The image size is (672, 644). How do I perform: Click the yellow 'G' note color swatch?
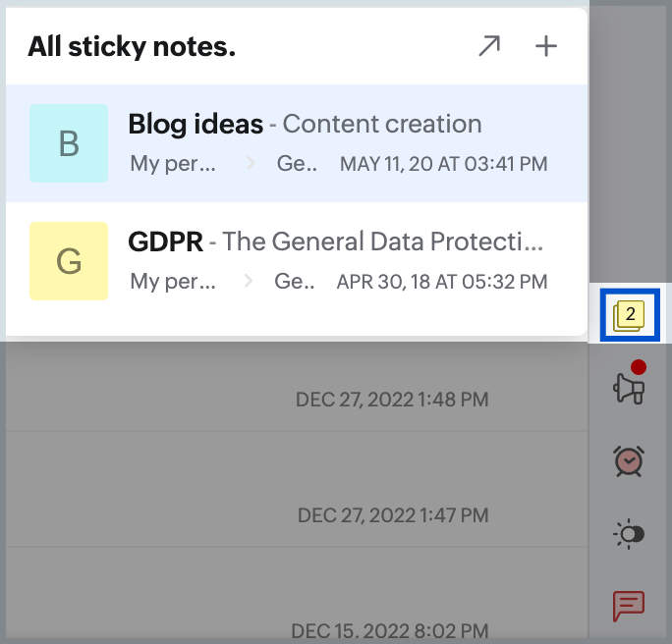(x=69, y=261)
